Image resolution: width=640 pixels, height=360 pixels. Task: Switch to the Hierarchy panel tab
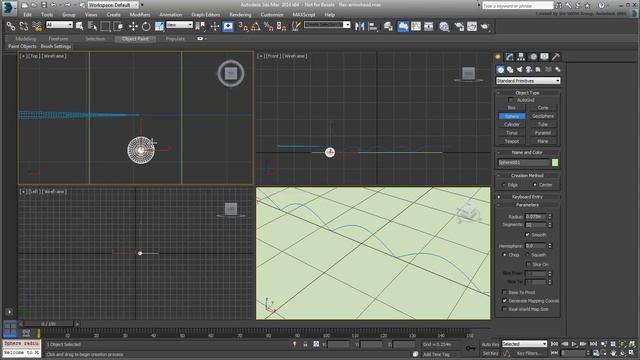[x=521, y=57]
